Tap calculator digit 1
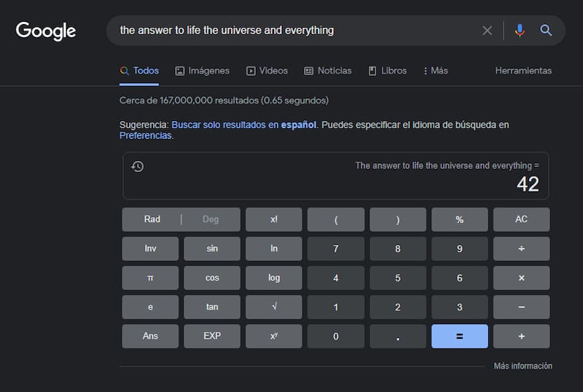 pos(336,307)
